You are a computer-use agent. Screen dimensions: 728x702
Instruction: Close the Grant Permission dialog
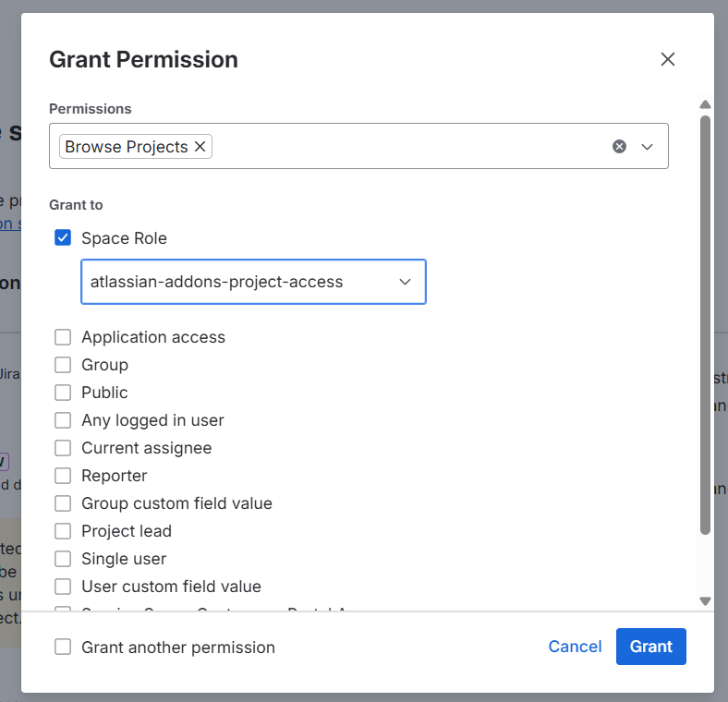(x=668, y=59)
